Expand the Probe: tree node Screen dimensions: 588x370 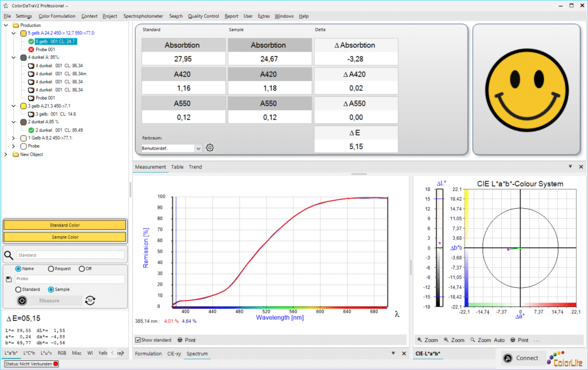click(14, 146)
